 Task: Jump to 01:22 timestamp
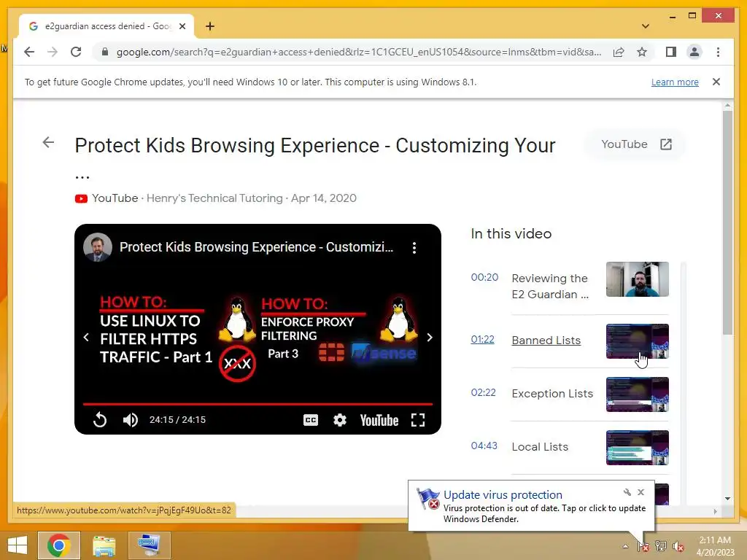pyautogui.click(x=483, y=340)
